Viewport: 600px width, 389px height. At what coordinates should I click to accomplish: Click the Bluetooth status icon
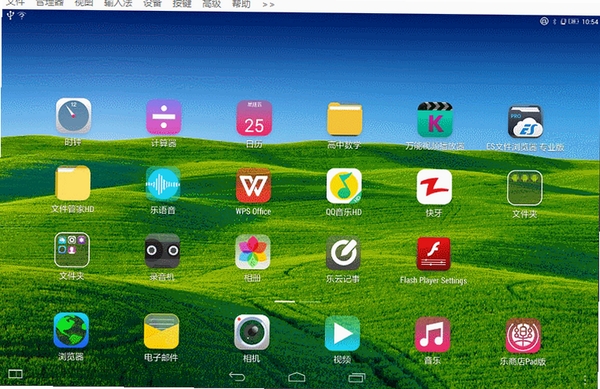click(554, 21)
